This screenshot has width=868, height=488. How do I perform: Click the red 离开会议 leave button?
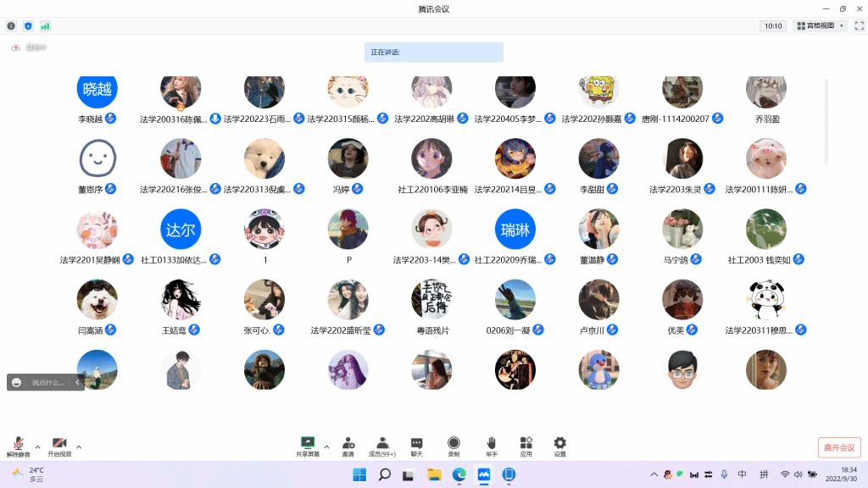[839, 447]
